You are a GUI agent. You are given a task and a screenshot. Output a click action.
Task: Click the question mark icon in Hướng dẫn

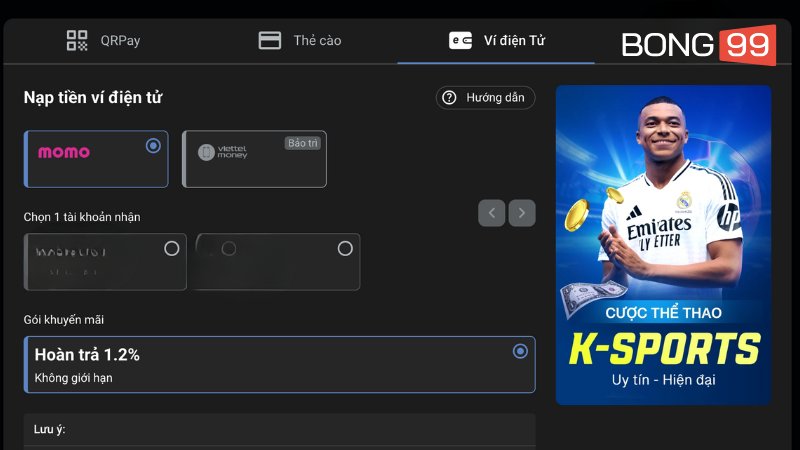[x=449, y=98]
